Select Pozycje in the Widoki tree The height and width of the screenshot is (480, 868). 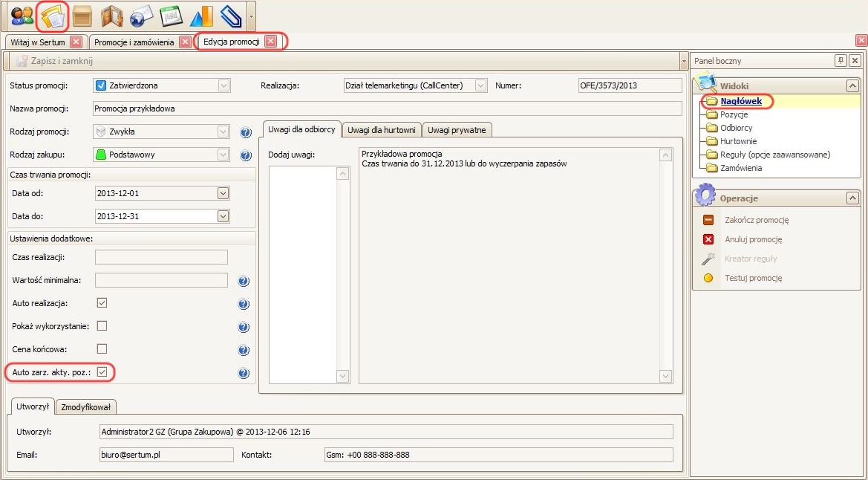pyautogui.click(x=734, y=114)
